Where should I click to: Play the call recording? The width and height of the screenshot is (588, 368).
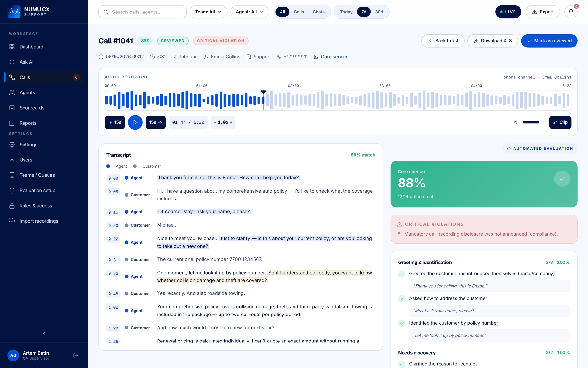coord(135,122)
